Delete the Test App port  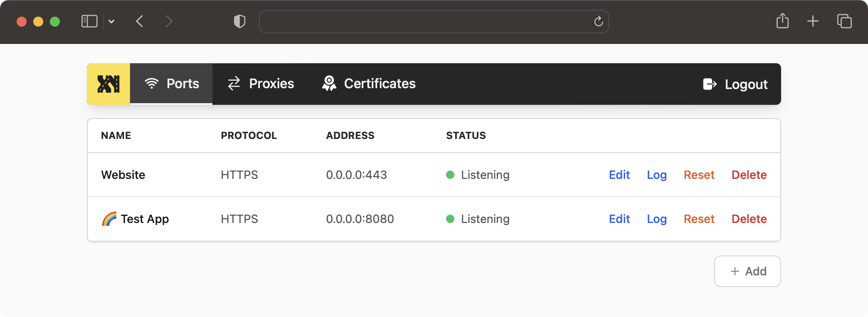click(x=749, y=219)
